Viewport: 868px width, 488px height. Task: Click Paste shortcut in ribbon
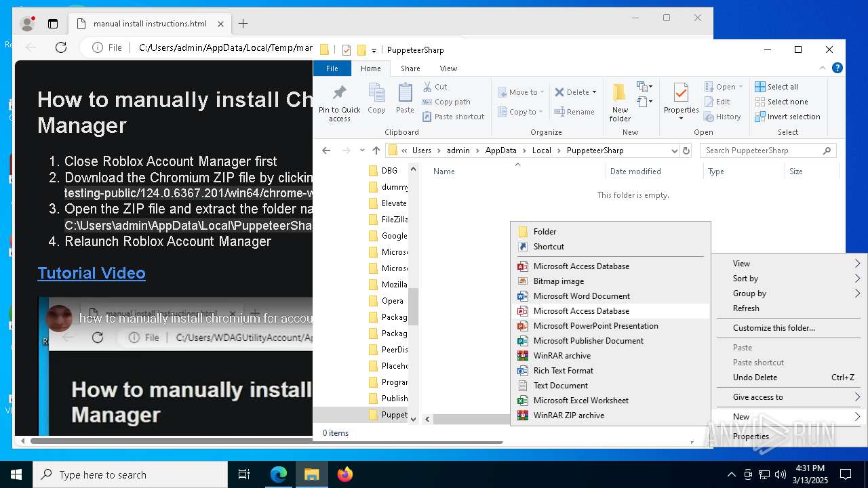pyautogui.click(x=453, y=117)
